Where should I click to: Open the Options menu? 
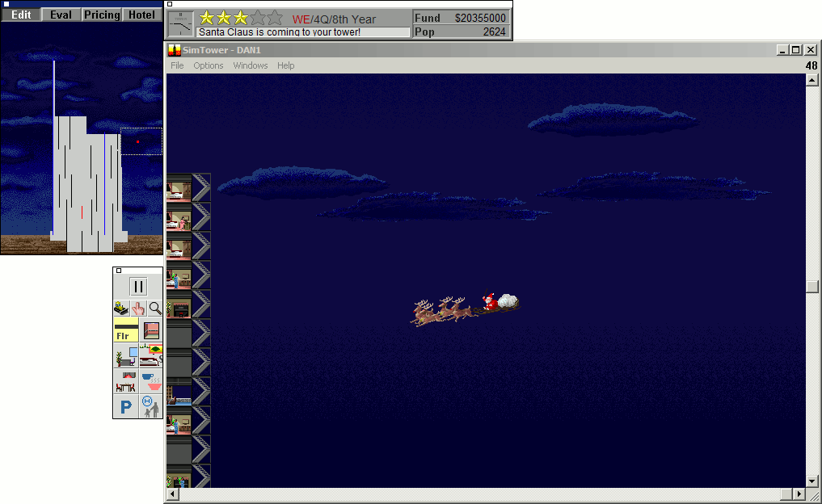pos(208,65)
